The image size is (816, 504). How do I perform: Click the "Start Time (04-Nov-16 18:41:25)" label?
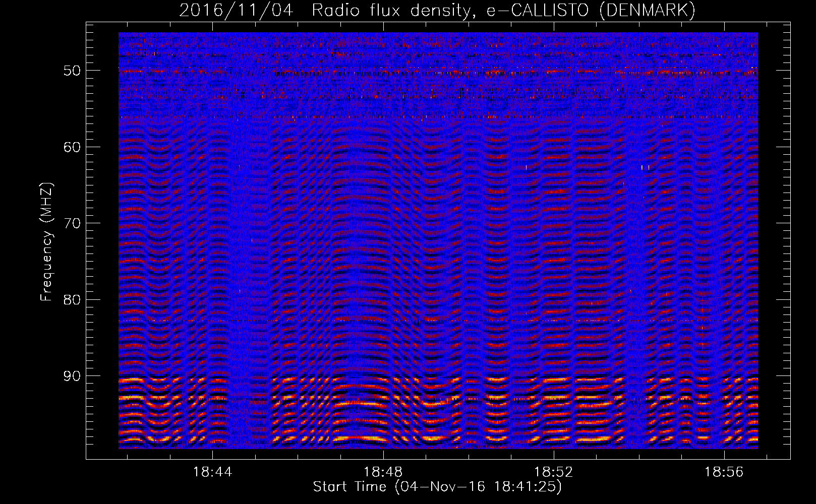click(x=437, y=487)
